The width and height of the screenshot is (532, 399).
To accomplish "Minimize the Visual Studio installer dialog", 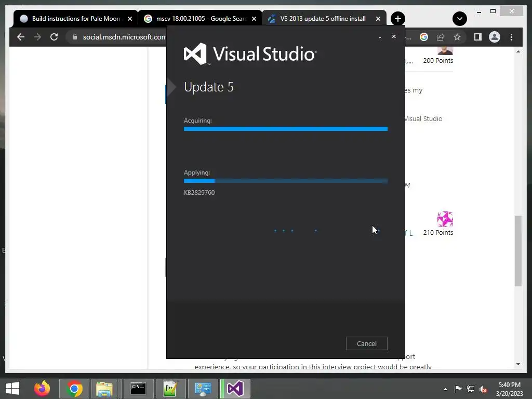I will point(380,37).
